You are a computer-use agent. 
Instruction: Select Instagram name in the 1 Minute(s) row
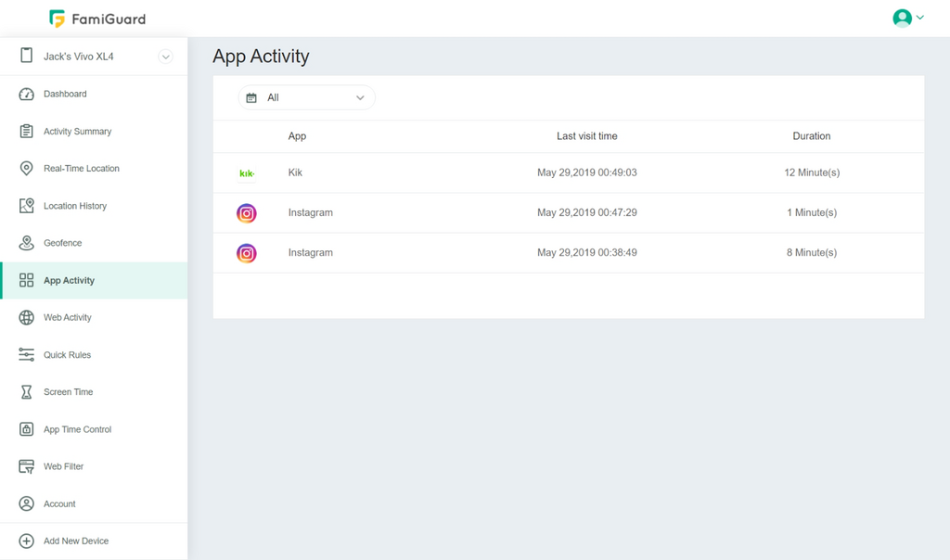coord(310,212)
